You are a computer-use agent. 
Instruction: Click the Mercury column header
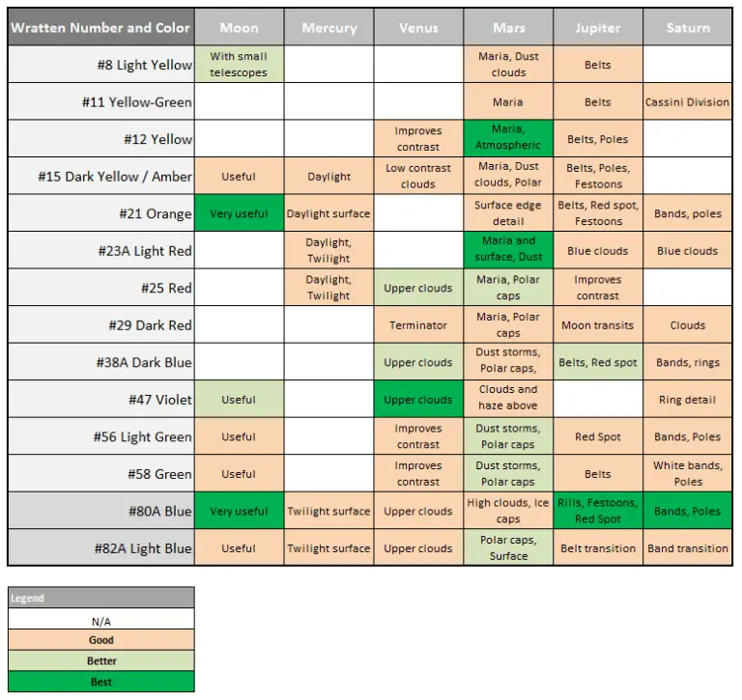point(328,28)
